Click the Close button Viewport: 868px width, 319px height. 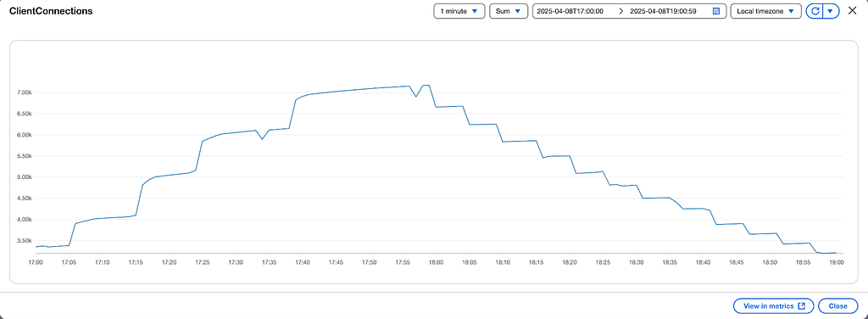837,305
